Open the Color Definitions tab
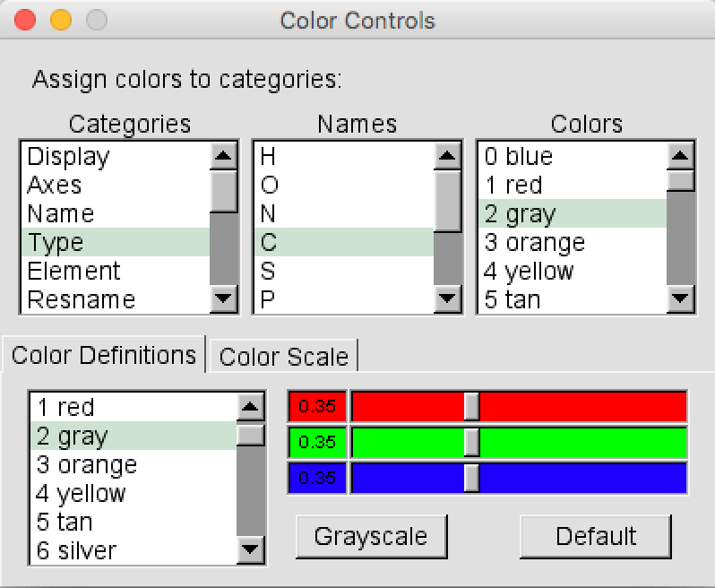Screen dimensions: 715x588 pyautogui.click(x=104, y=355)
